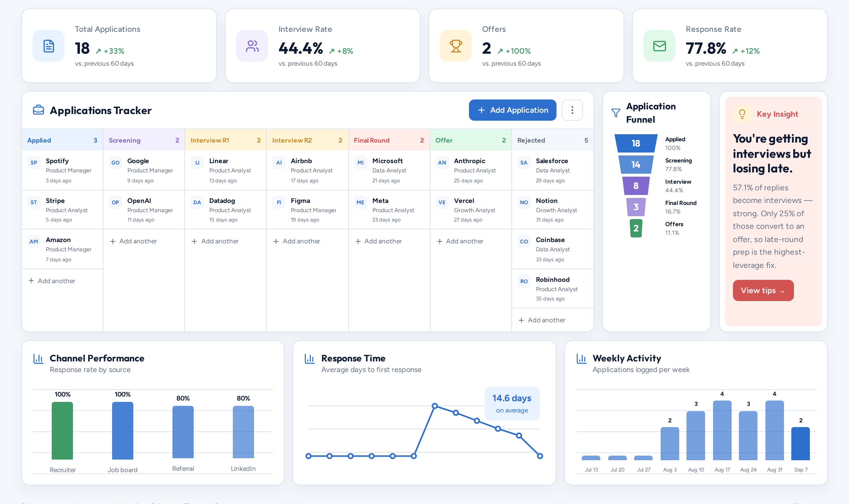The image size is (849, 504).
Task: Click the Application Funnel filter icon
Action: pos(616,113)
